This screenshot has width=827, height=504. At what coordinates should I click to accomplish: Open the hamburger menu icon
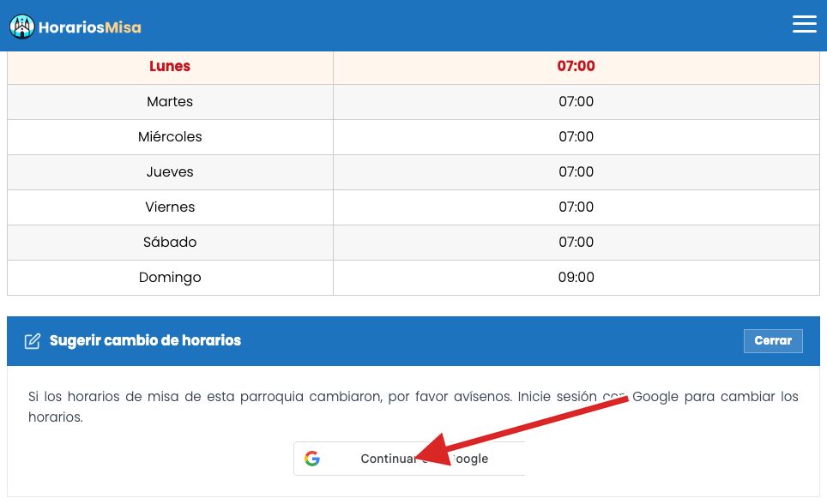pyautogui.click(x=804, y=24)
